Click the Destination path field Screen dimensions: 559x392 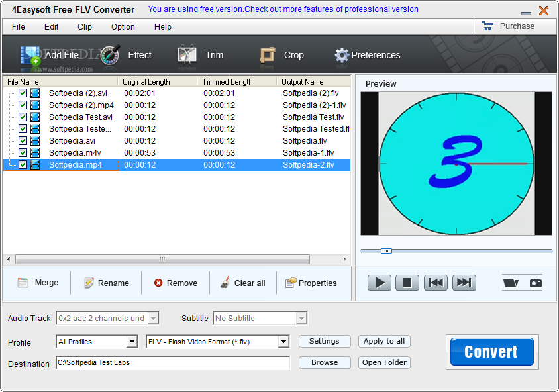pyautogui.click(x=173, y=363)
